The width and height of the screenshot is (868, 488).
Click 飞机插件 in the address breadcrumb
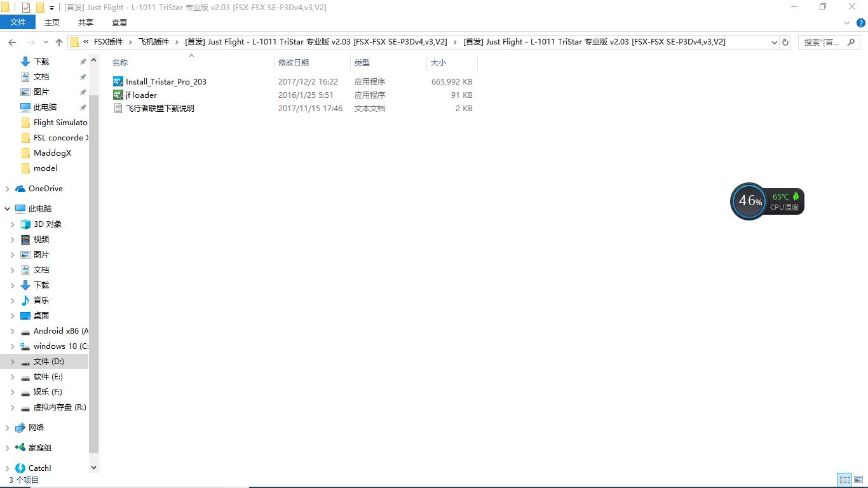coord(154,42)
